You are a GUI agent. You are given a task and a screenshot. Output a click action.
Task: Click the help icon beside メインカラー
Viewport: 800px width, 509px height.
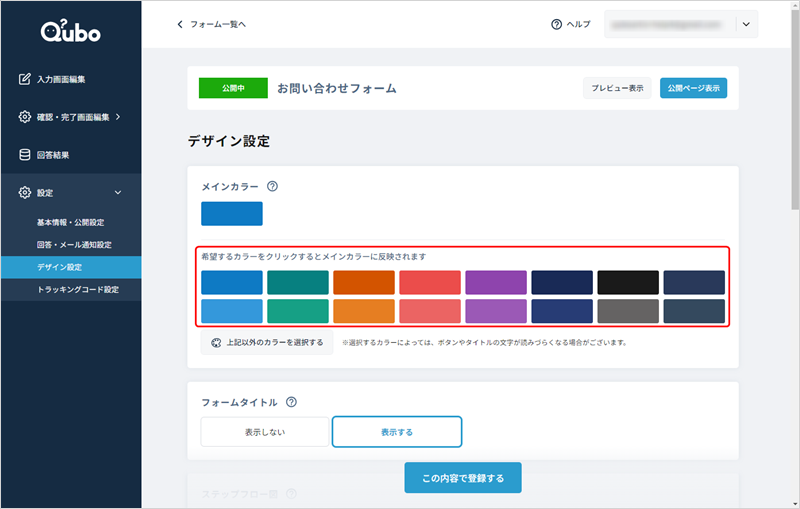[x=272, y=186]
